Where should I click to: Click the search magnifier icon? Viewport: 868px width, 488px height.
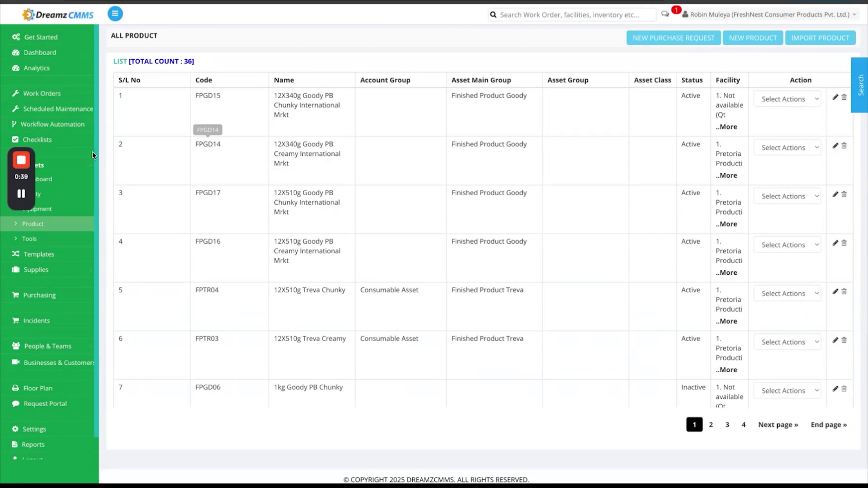pos(493,15)
